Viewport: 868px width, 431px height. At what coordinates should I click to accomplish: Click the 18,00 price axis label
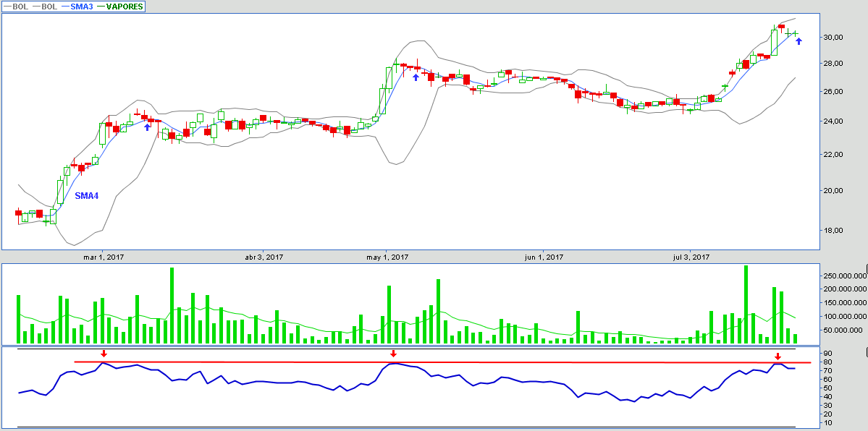click(833, 230)
